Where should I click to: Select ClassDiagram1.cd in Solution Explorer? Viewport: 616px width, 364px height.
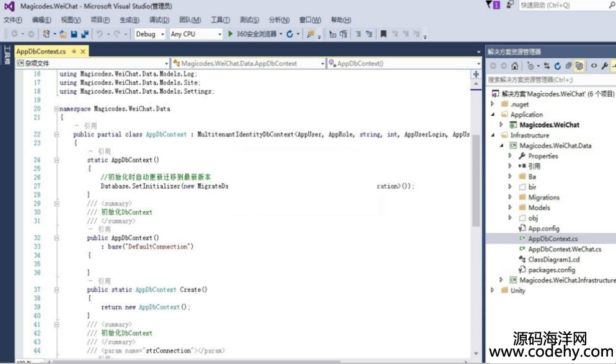pyautogui.click(x=553, y=259)
